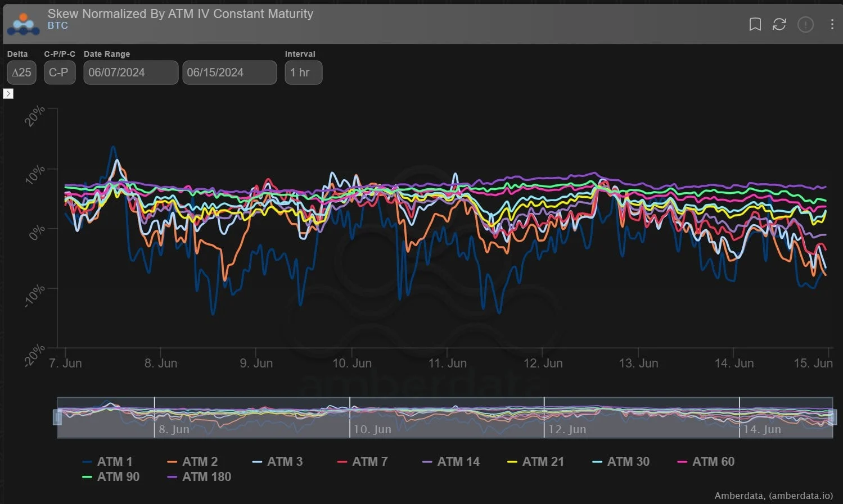This screenshot has width=843, height=504.
Task: Click the 14. Jun label in the navigator
Action: click(762, 430)
